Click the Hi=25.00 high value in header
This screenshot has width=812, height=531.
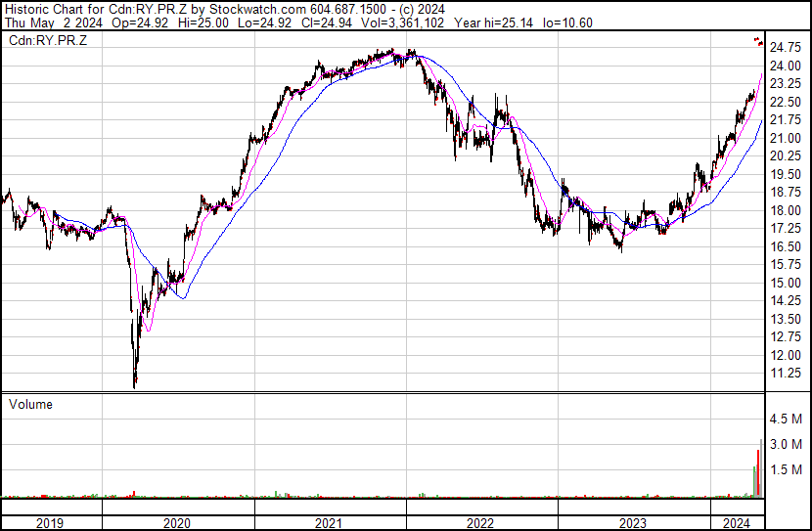pos(203,22)
